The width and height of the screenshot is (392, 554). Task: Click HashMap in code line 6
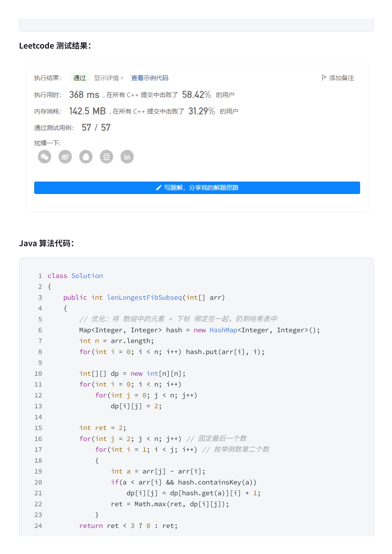pos(223,330)
